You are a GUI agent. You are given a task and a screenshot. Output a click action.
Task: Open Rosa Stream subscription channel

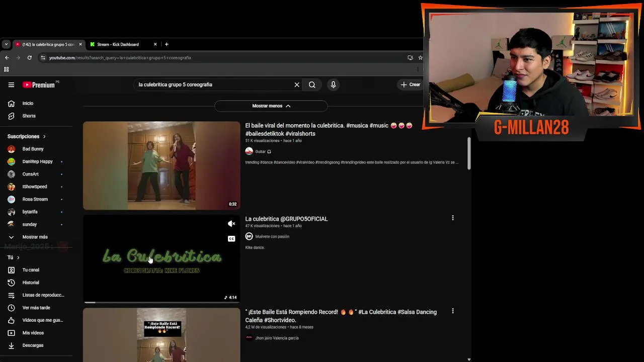(36, 199)
